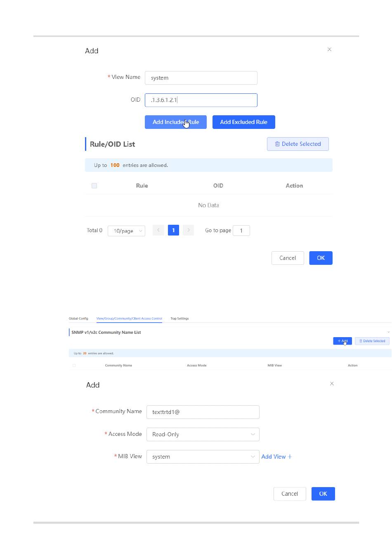Switch to the Trap Settings tab

(x=179, y=319)
